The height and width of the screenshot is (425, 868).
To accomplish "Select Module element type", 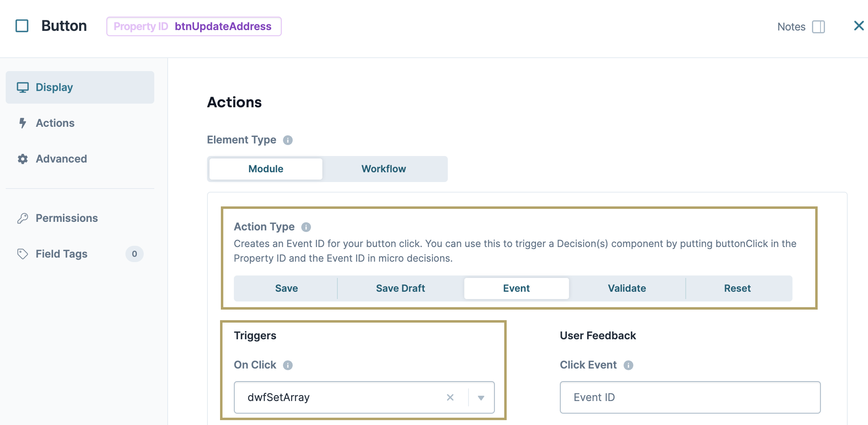I will click(x=266, y=169).
